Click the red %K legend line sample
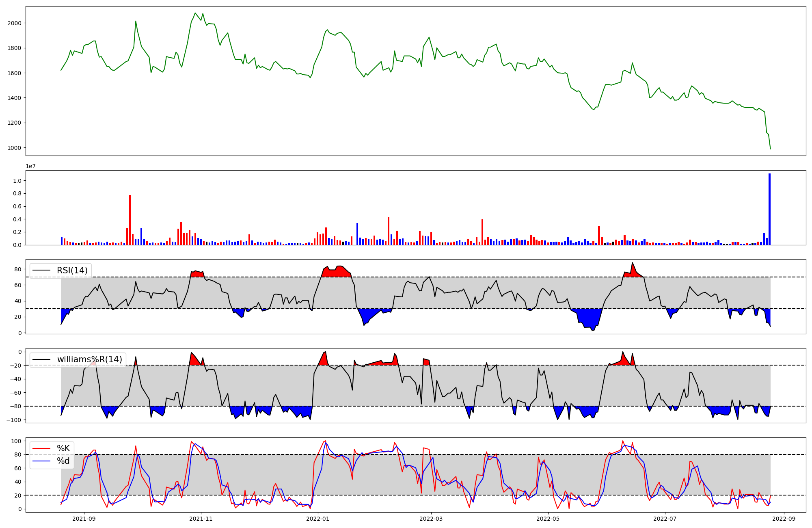This screenshot has width=812, height=528. coord(42,448)
